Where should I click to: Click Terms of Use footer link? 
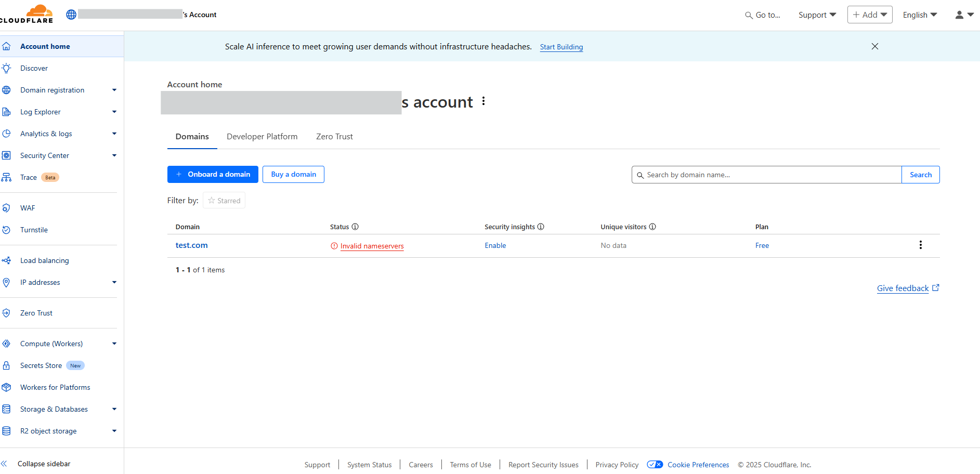pos(470,465)
